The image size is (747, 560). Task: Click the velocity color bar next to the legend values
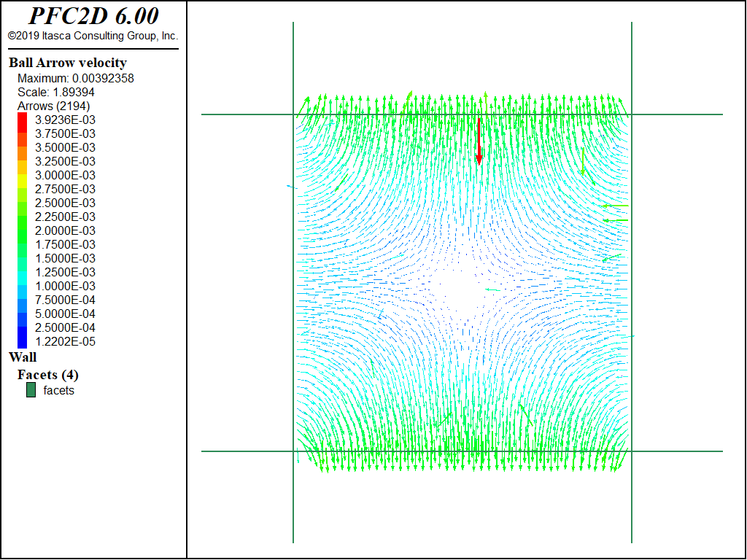point(23,230)
